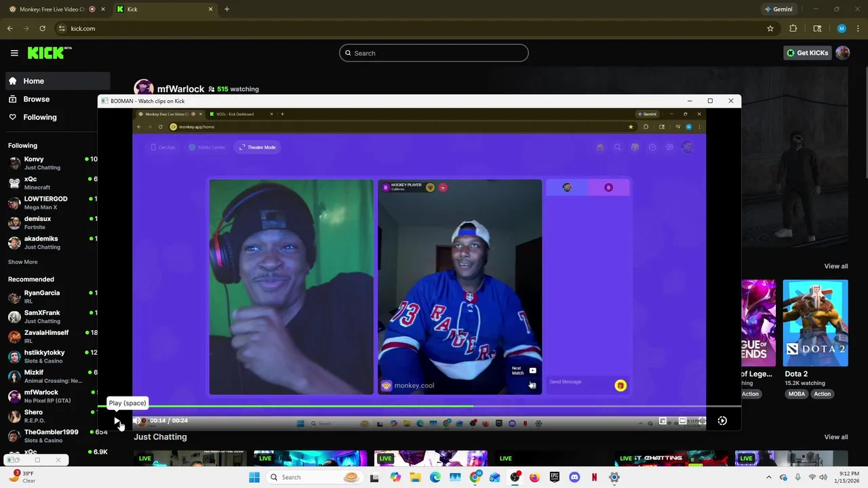Reload the kick.com page
Viewport: 868px width, 488px height.
click(x=42, y=28)
